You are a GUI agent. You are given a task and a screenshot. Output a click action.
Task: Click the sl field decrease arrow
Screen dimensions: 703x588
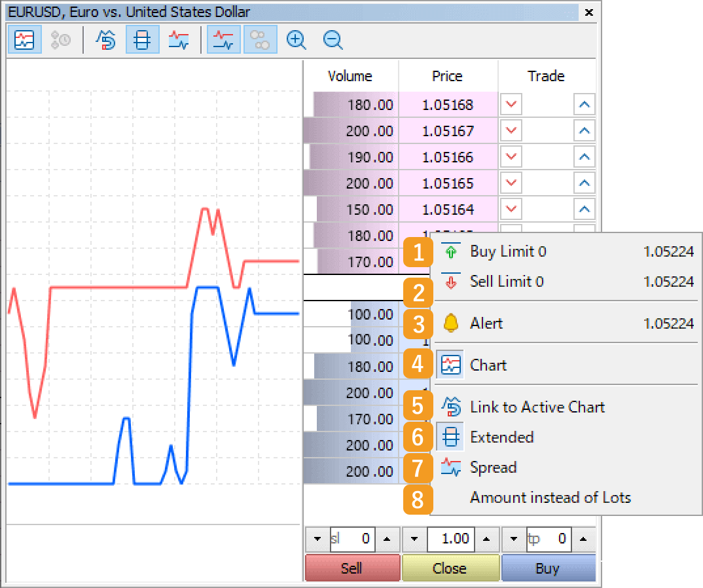point(317,539)
